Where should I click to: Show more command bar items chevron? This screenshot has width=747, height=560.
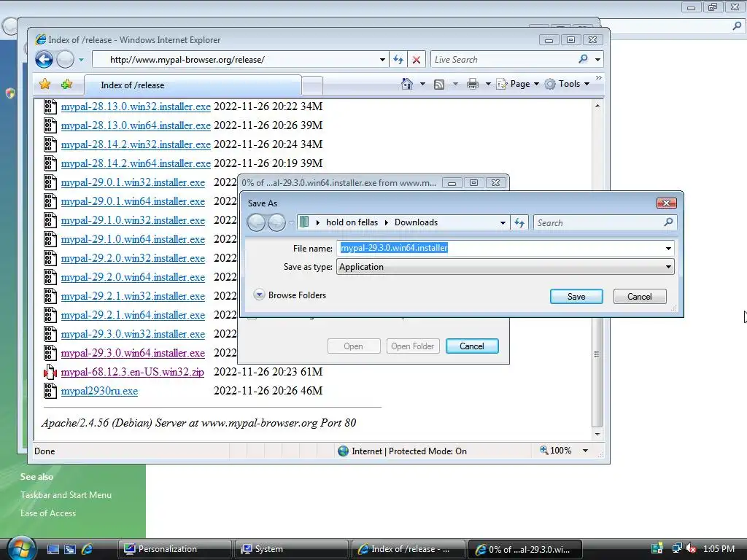(x=599, y=77)
